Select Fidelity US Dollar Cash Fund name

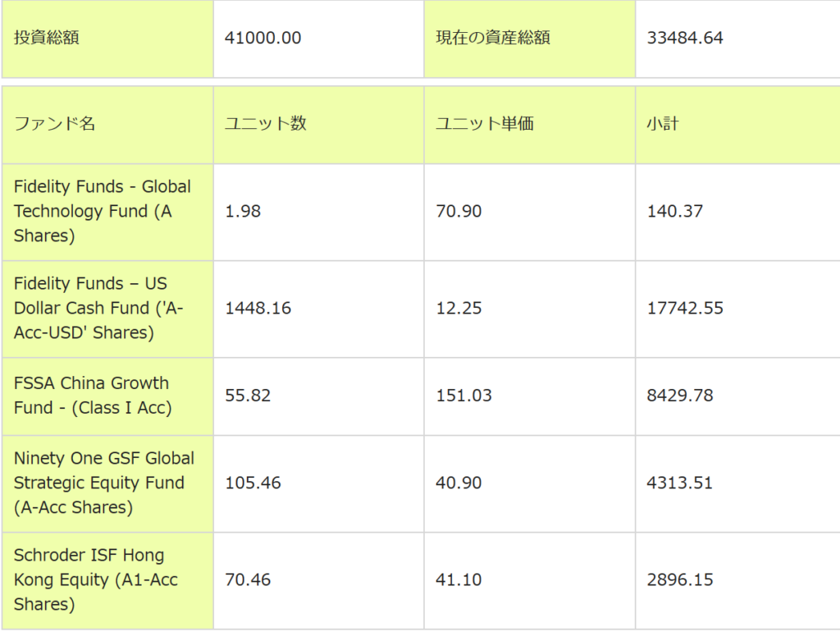click(98, 308)
